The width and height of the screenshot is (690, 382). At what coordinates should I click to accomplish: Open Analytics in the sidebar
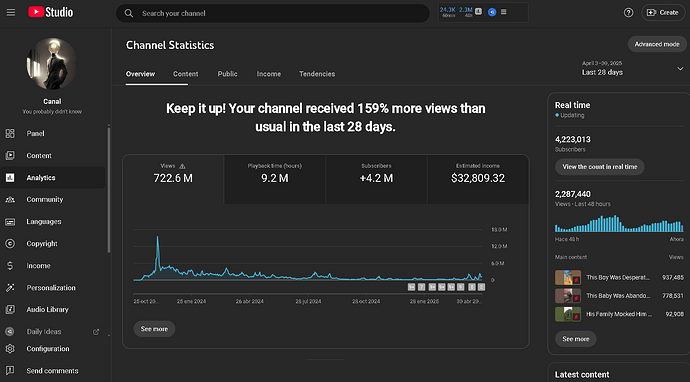(x=53, y=177)
